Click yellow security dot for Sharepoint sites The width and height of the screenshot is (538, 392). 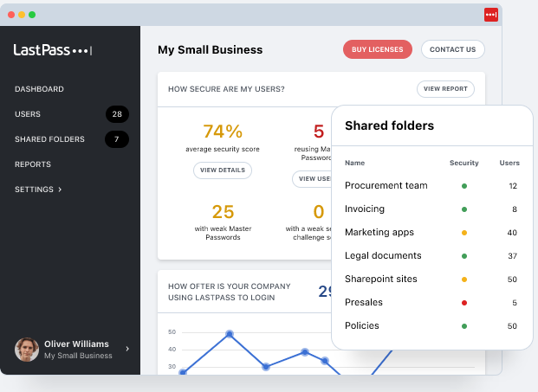point(464,280)
